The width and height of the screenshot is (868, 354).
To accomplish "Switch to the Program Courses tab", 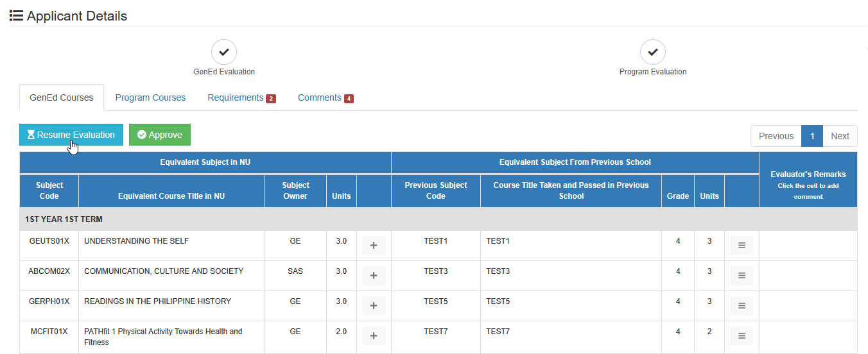I will [150, 97].
